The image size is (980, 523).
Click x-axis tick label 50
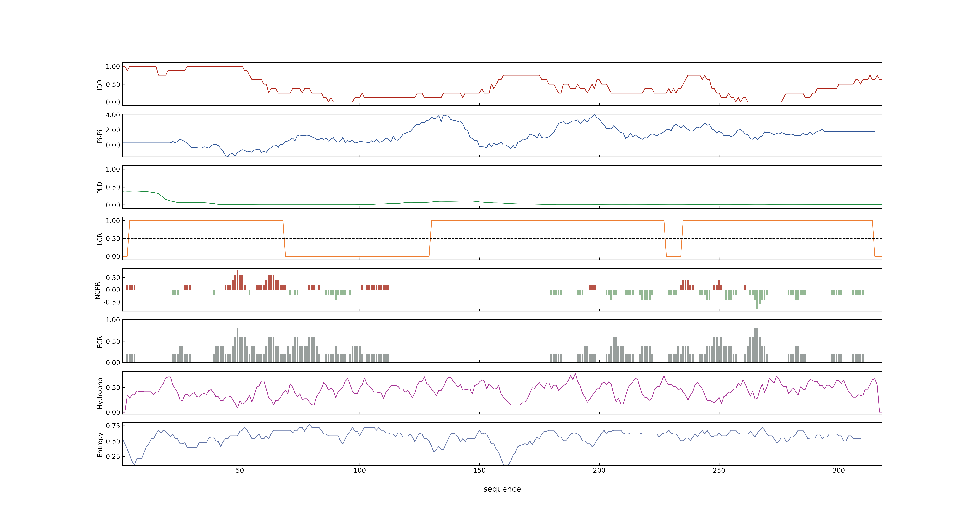240,470
